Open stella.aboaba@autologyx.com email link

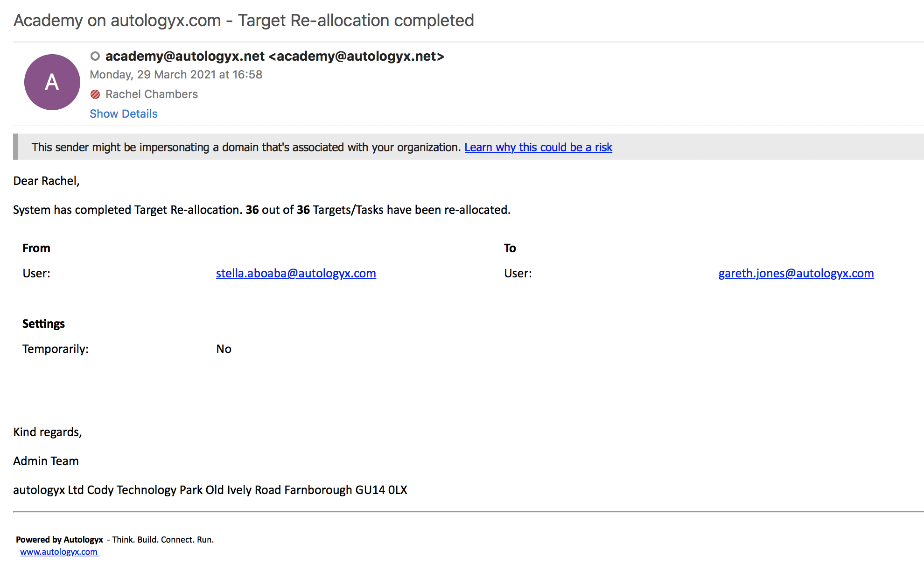tap(296, 274)
